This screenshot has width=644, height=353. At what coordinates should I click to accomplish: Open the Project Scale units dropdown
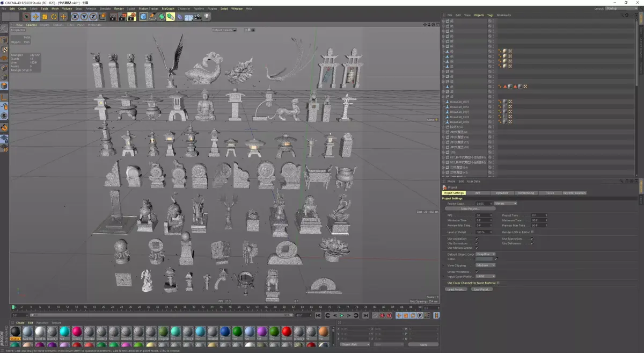[x=506, y=204]
